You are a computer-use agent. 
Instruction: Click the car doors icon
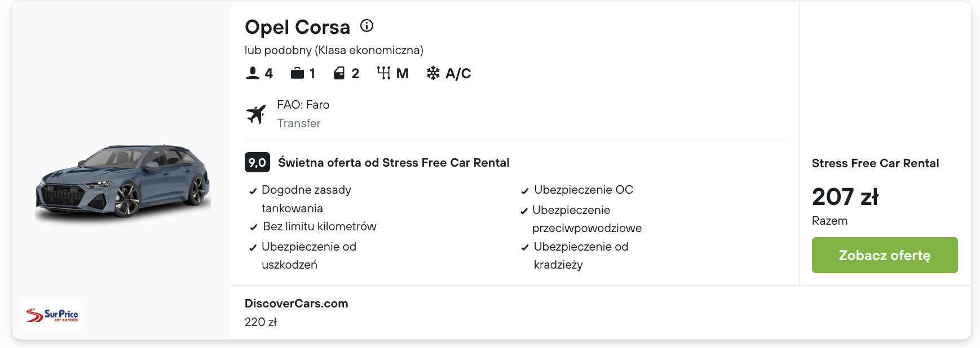(339, 73)
